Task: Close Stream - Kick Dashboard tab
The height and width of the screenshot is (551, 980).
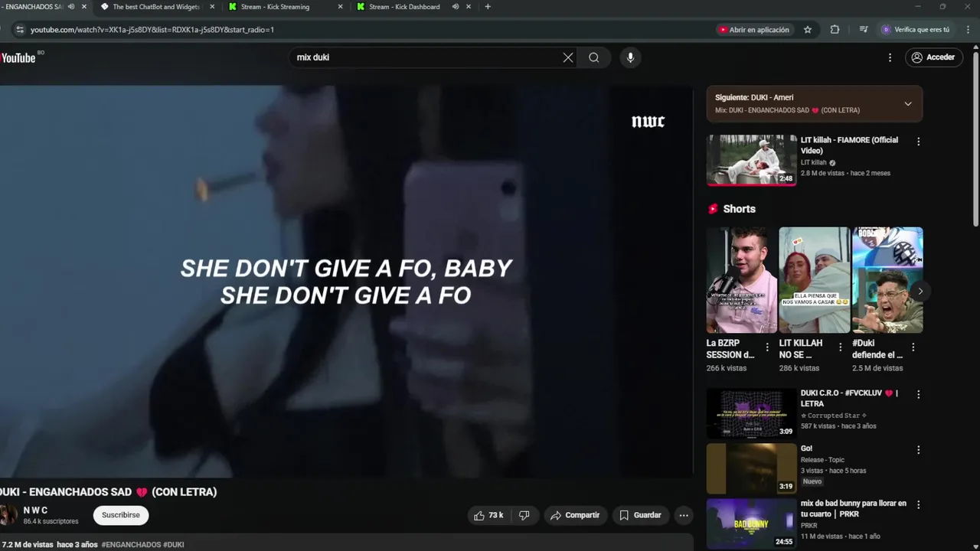Action: point(469,7)
